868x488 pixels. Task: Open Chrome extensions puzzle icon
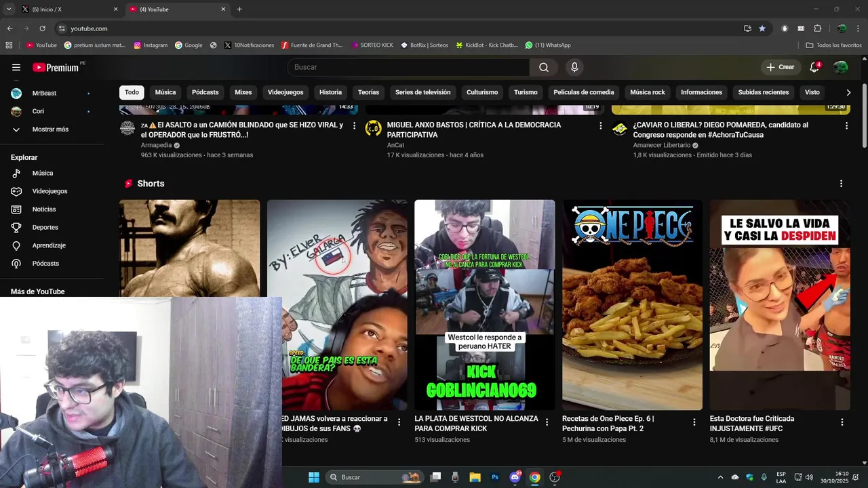coord(817,28)
